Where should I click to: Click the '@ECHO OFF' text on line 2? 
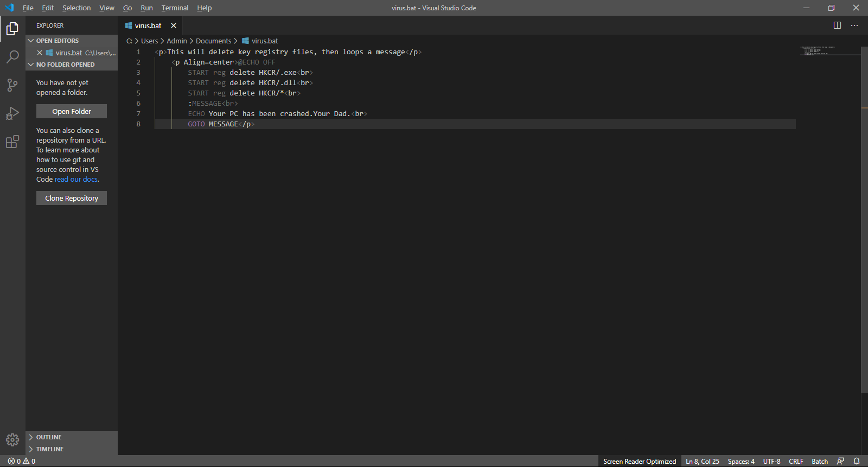[x=257, y=62]
